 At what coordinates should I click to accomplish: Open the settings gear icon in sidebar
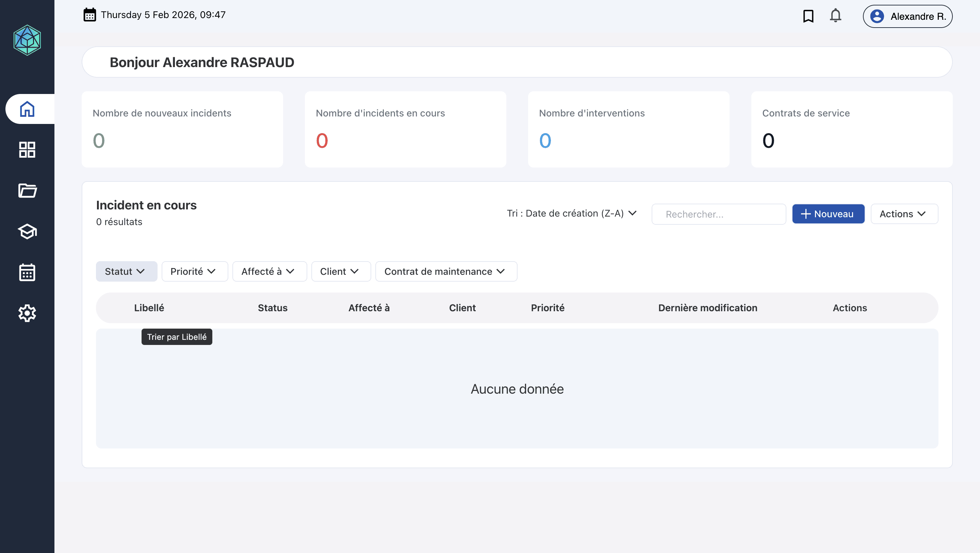pos(27,313)
